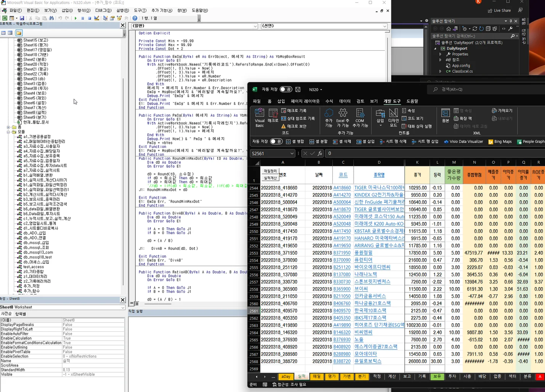545x392 pixels.
Task: Open Object Browser icon in VBA toolbar
Action: point(119,18)
